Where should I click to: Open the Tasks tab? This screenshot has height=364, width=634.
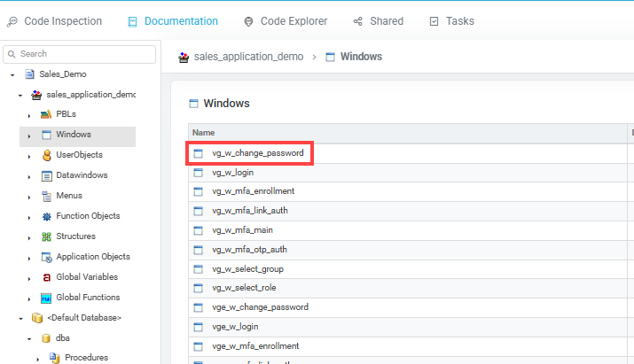tap(451, 21)
